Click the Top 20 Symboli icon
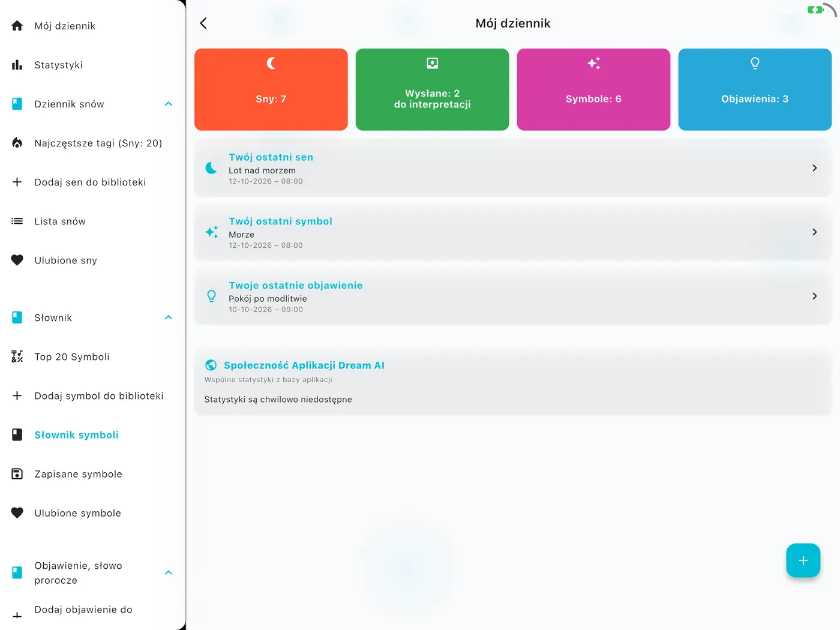840x630 pixels. pos(17,356)
